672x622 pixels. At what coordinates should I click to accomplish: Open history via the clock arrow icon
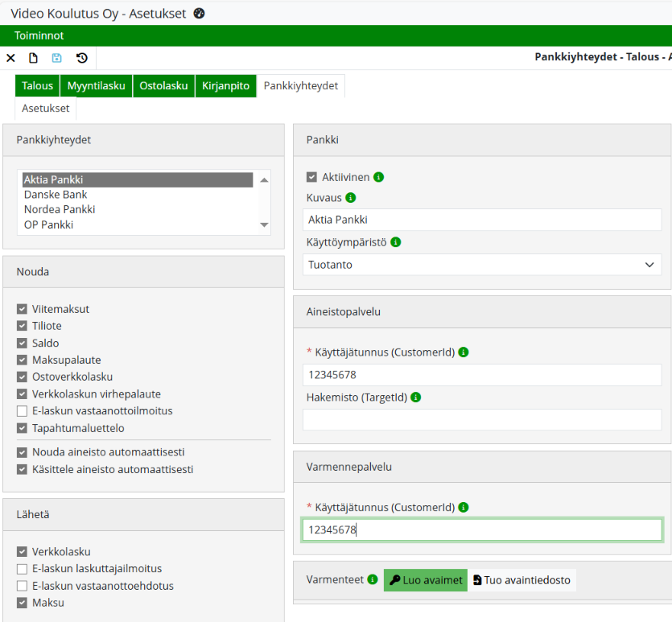coord(81,58)
